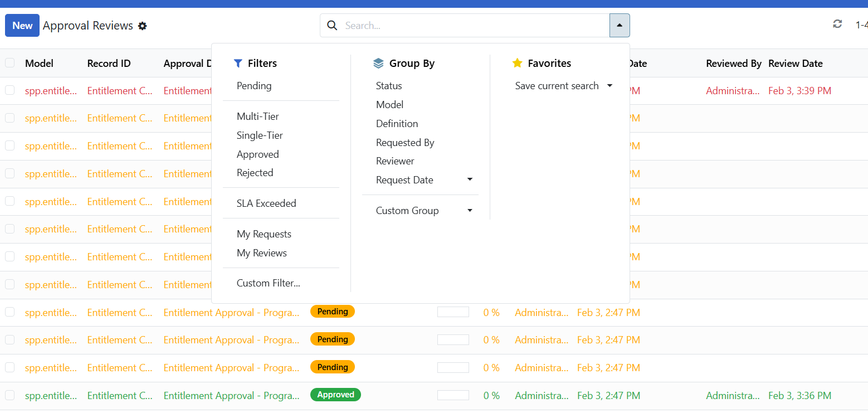Group records by Status
This screenshot has height=413, width=868.
click(x=388, y=85)
